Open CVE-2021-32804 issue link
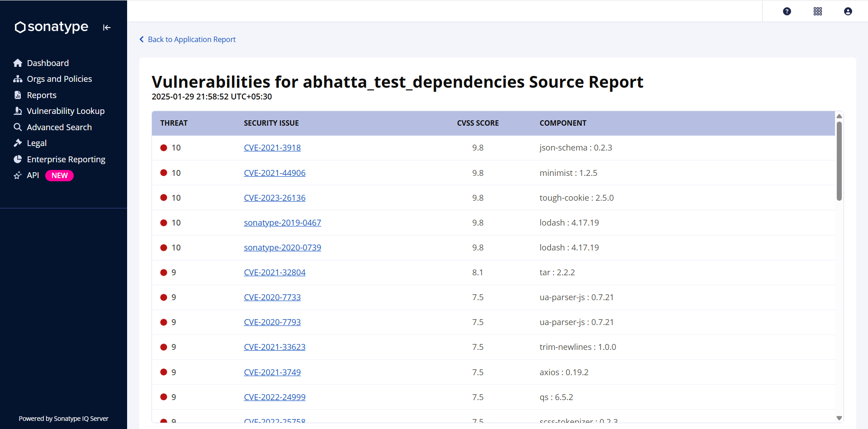Viewport: 868px width, 429px height. (x=275, y=272)
